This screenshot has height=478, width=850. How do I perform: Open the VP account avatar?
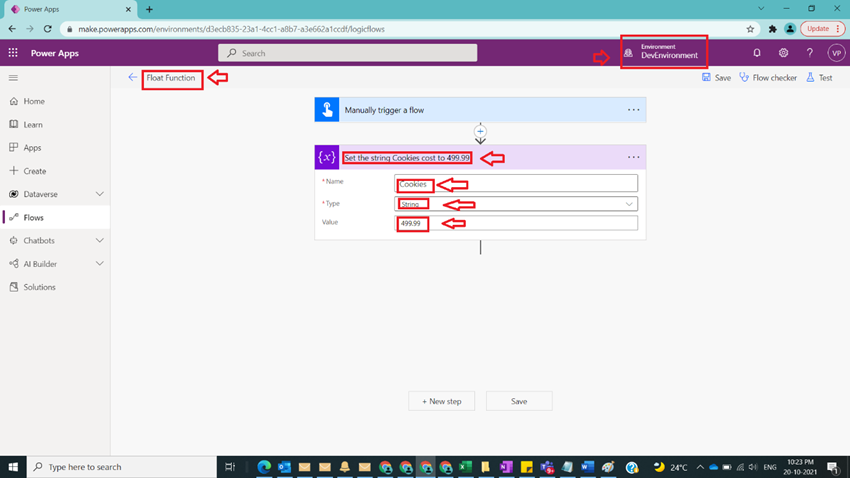click(836, 53)
